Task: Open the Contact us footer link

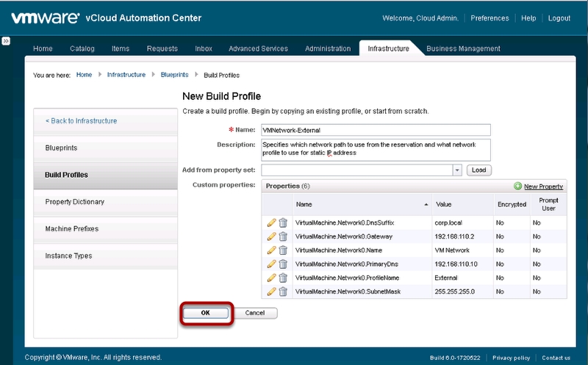Action: [x=556, y=358]
